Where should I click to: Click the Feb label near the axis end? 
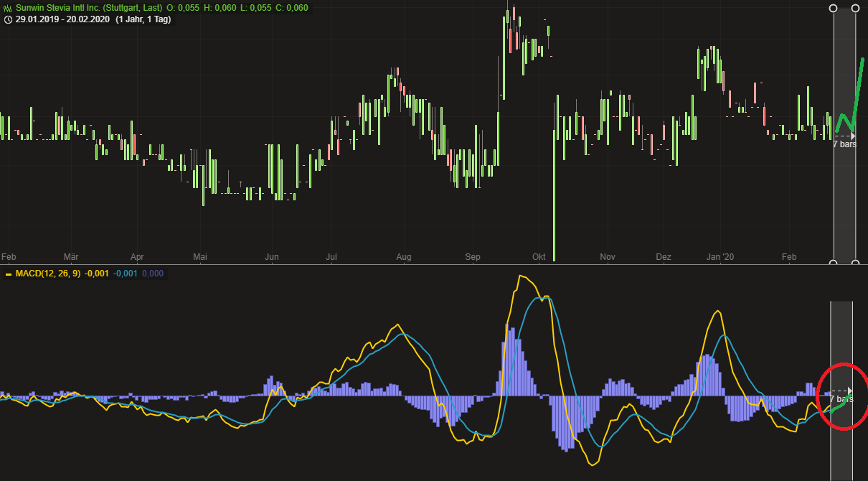789,256
